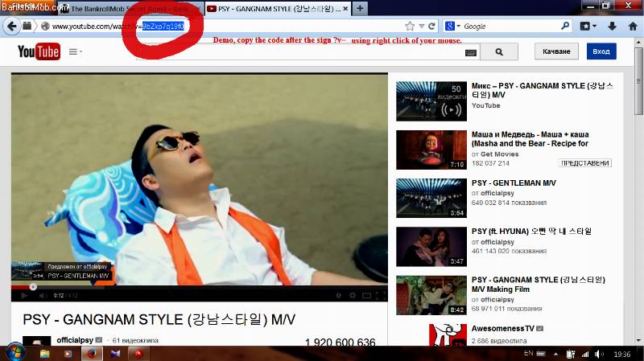Click the video title PSY - GANGNAM STYLE M/V
Screen dimensions: 644x361
159,319
